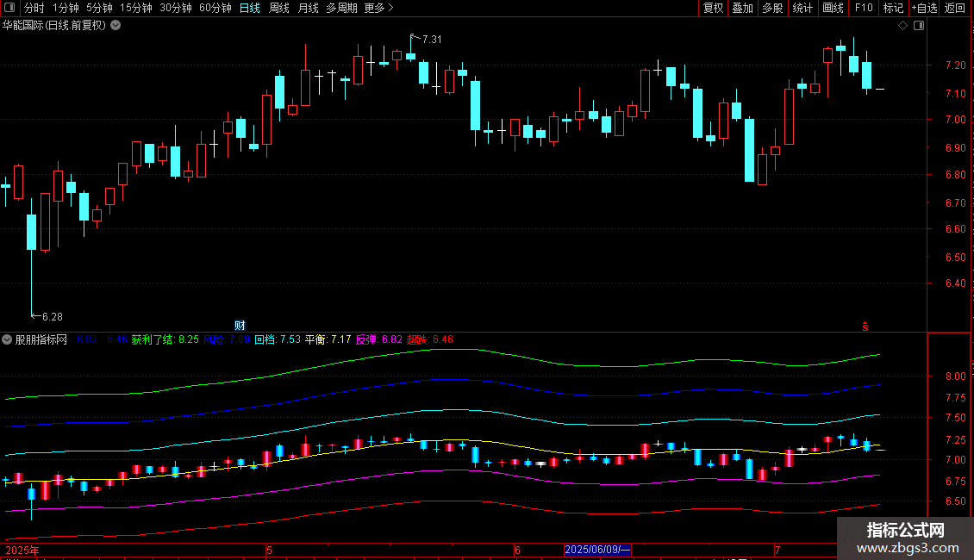The image size is (974, 560).
Task: Select the 60分钟 period
Action: (215, 8)
